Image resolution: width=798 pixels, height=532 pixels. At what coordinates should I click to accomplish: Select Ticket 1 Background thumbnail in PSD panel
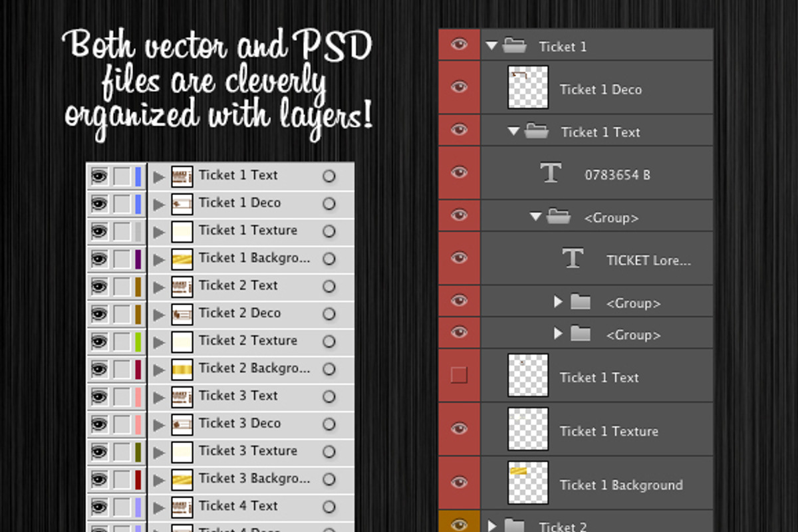(x=528, y=483)
